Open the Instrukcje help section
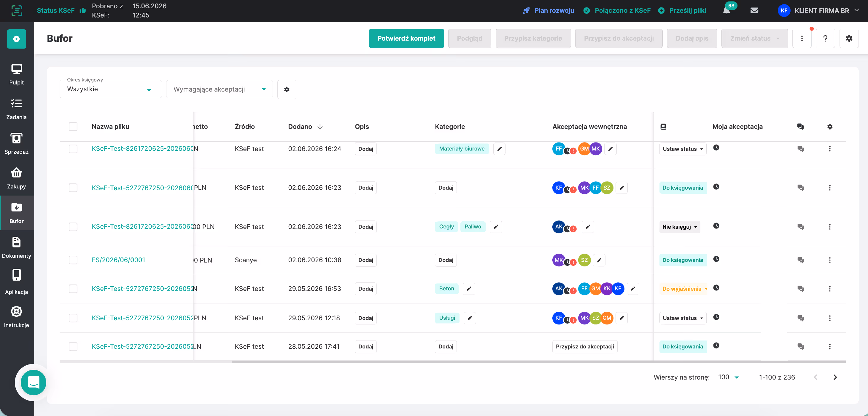The image size is (868, 416). (17, 317)
